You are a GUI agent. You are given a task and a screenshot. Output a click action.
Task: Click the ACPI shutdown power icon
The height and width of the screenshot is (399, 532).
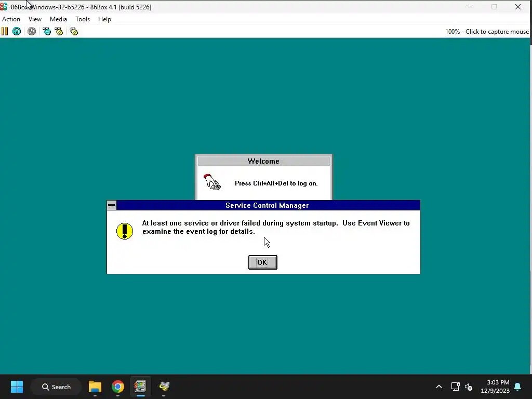click(x=32, y=32)
